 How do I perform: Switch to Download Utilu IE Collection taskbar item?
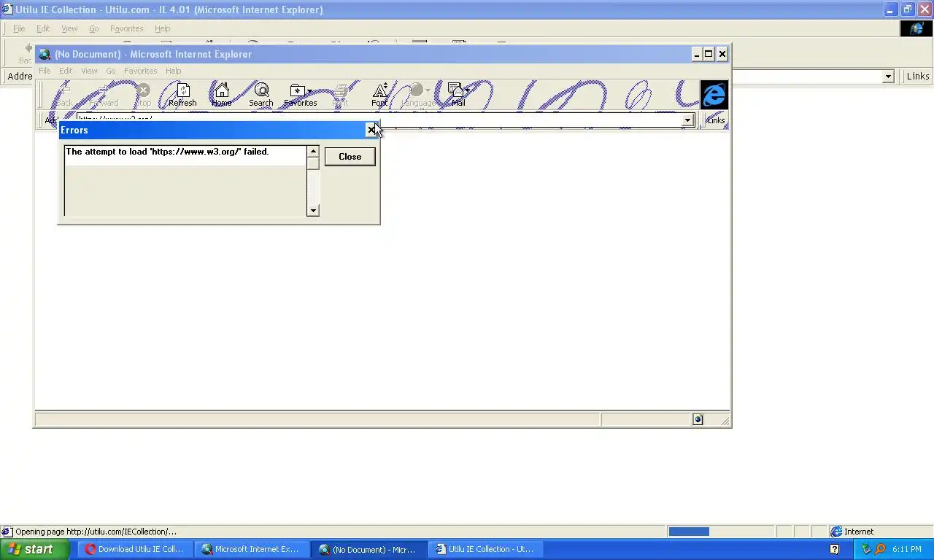(x=134, y=549)
